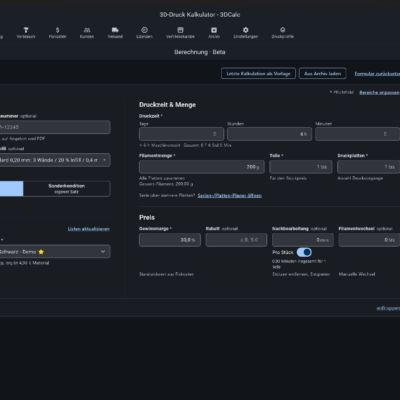The width and height of the screenshot is (400, 400).
Task: Click the Preis section heading
Action: coord(147,217)
